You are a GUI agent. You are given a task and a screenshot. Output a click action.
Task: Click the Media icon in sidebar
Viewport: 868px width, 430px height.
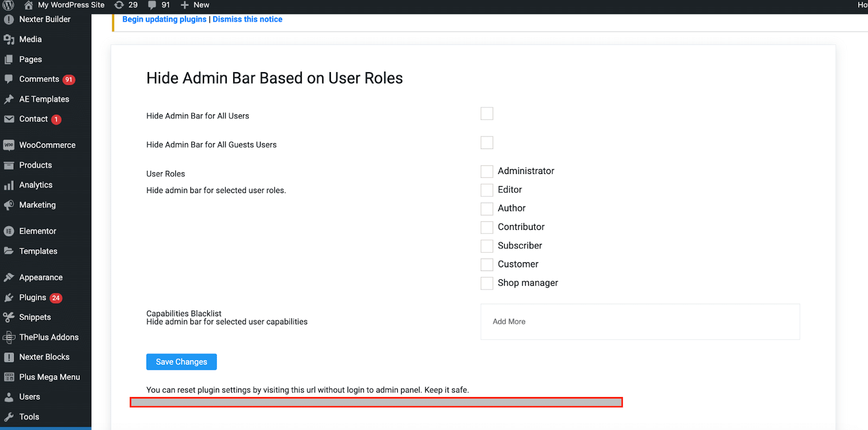(x=9, y=40)
